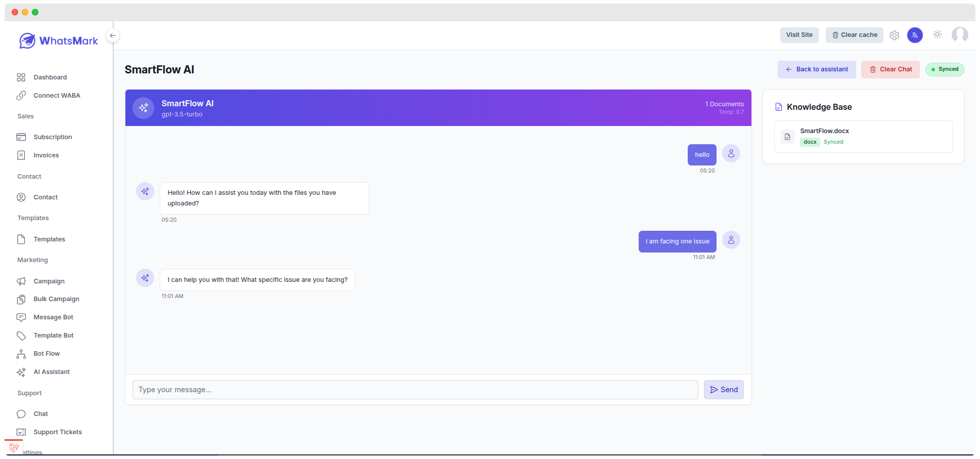Click the Clear Chat button

(890, 69)
